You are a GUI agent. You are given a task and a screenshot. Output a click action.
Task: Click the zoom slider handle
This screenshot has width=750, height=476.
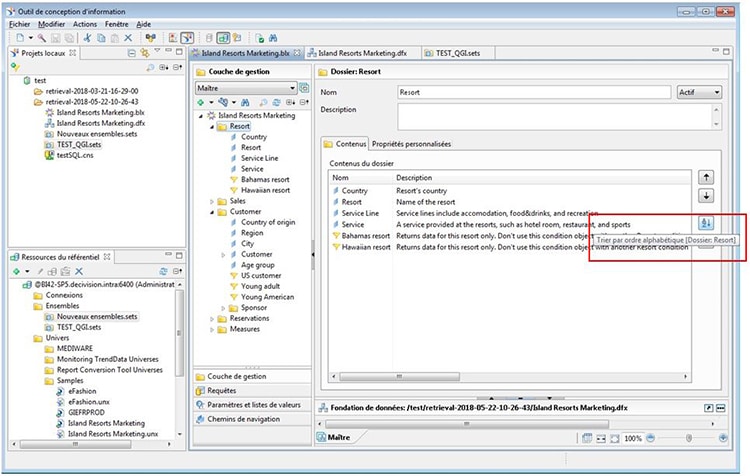tap(689, 438)
